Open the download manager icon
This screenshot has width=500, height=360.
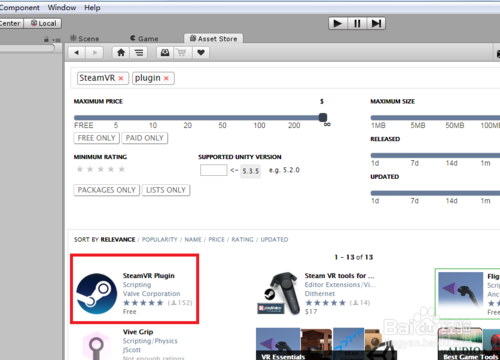[x=165, y=53]
